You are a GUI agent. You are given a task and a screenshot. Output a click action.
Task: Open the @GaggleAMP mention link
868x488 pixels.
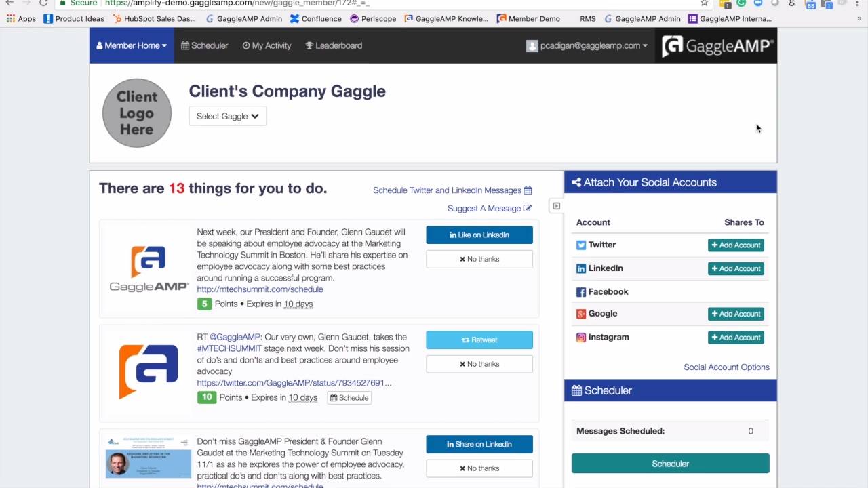pyautogui.click(x=235, y=337)
